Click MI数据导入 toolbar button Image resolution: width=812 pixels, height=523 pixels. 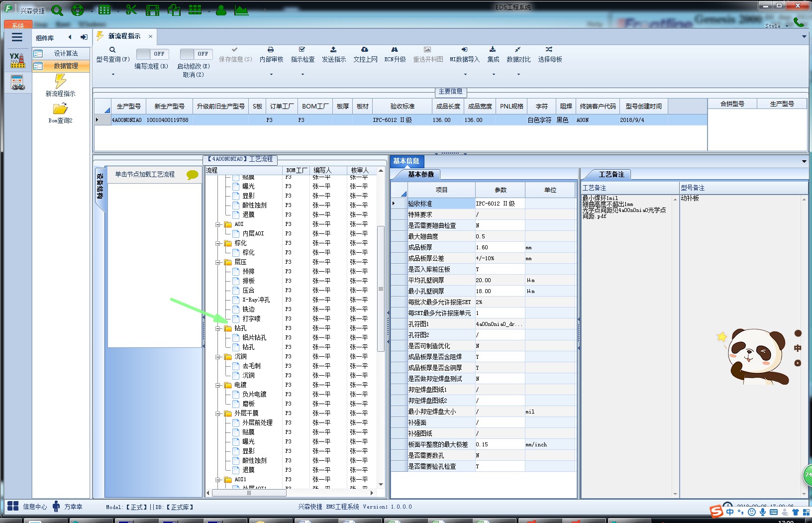coord(465,55)
